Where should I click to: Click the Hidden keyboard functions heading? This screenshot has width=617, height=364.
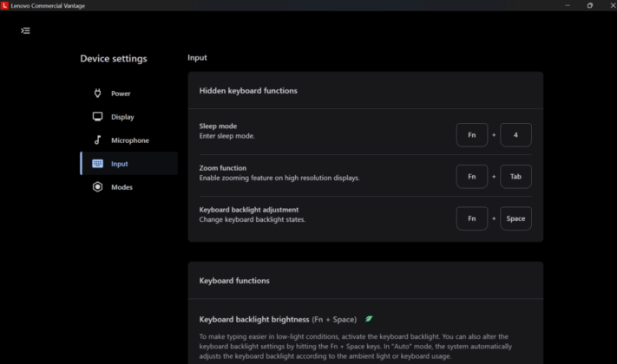point(248,91)
